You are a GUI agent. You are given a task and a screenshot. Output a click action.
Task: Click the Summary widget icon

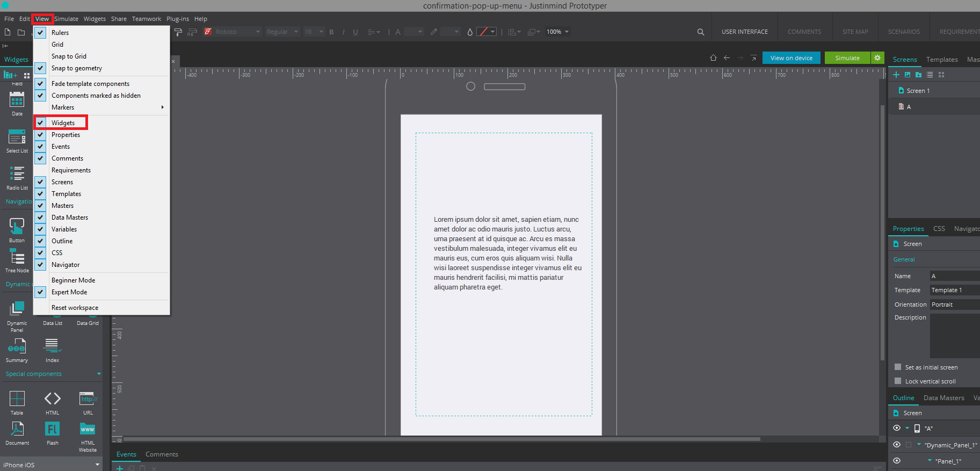(x=17, y=347)
